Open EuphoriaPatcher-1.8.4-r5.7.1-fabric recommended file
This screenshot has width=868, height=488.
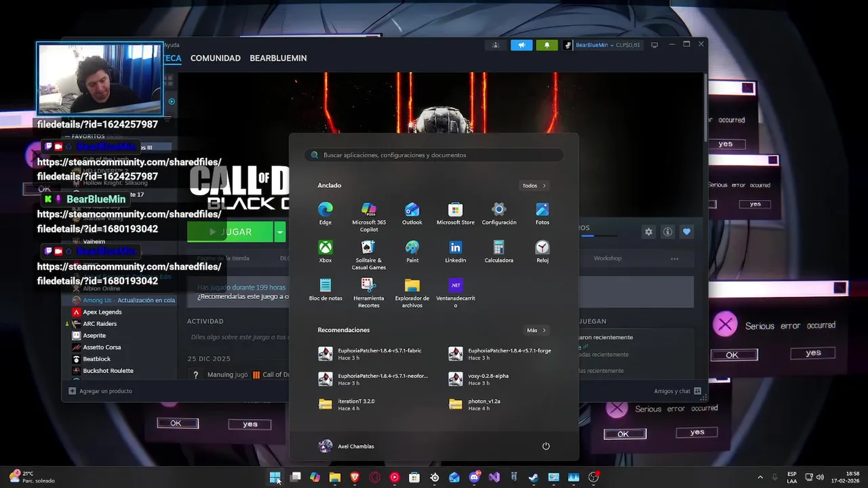pos(372,354)
